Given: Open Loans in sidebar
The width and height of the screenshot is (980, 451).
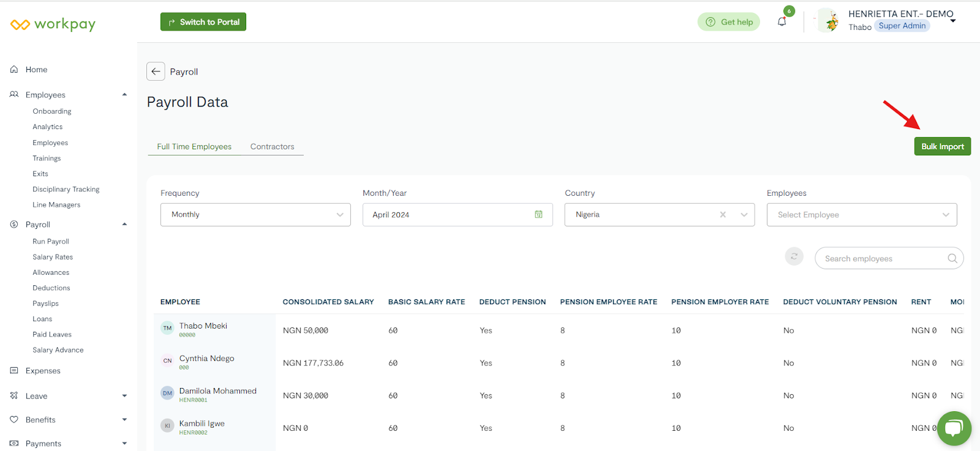Looking at the screenshot, I should [42, 319].
